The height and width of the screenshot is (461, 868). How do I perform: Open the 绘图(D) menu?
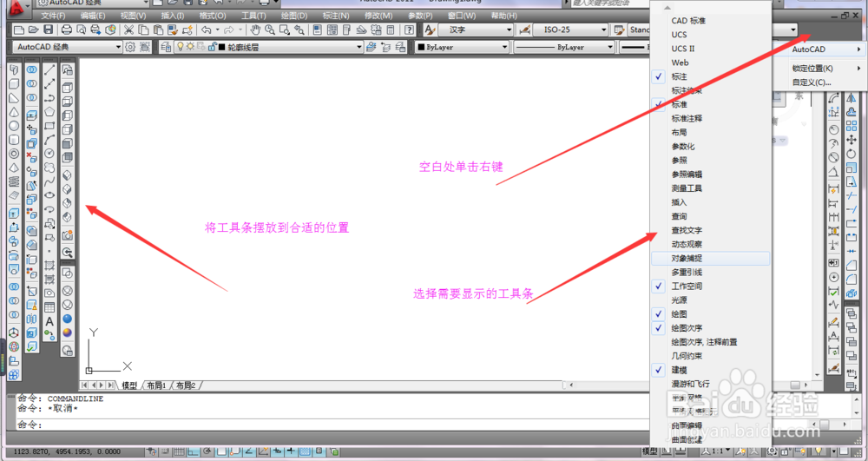(x=294, y=16)
